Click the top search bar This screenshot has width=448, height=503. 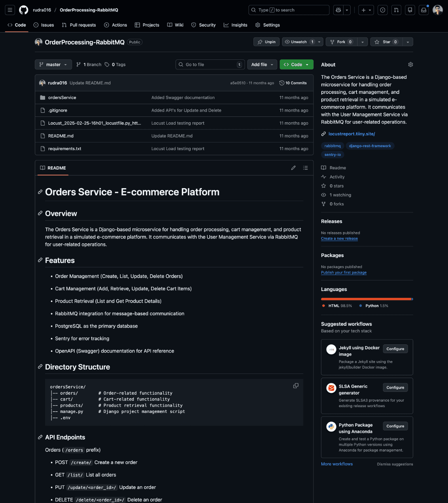coord(289,10)
